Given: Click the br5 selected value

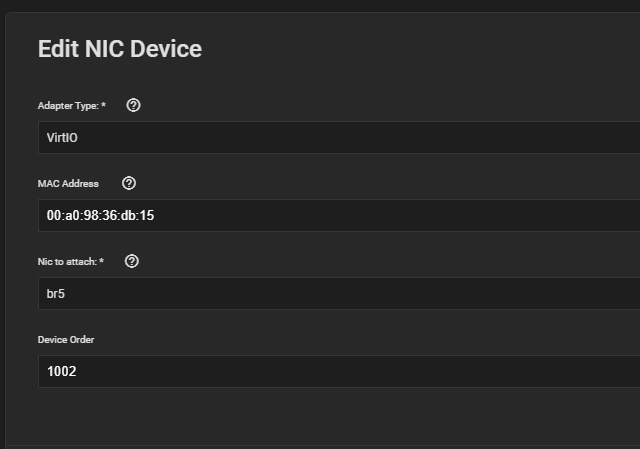Looking at the screenshot, I should point(56,293).
